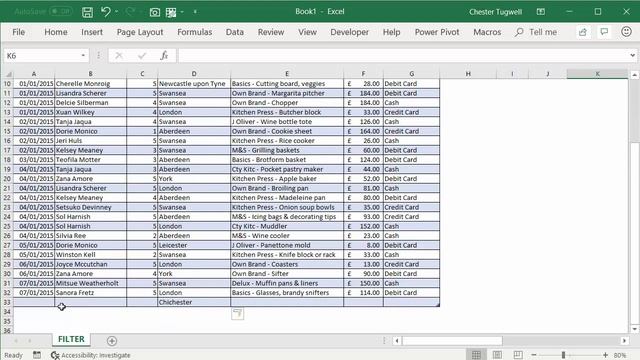Click the Select All corner triangle

[x=8, y=74]
